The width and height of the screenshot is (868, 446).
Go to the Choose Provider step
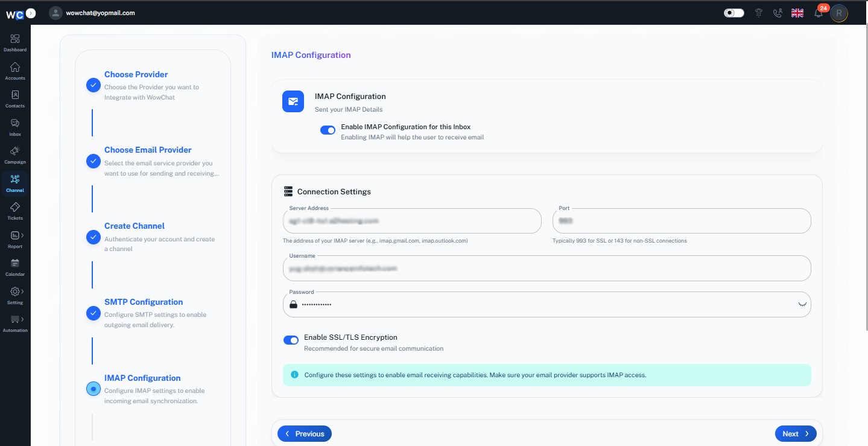click(x=136, y=74)
